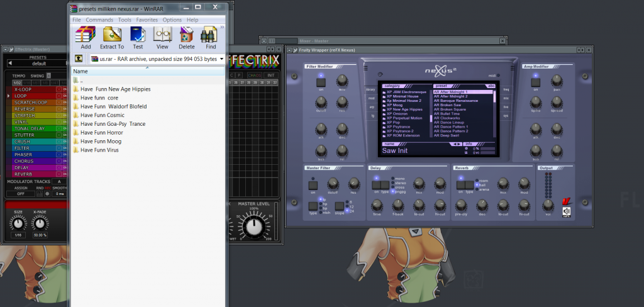644x307 pixels.
Task: Select the room reverb type
Action: 482,181
